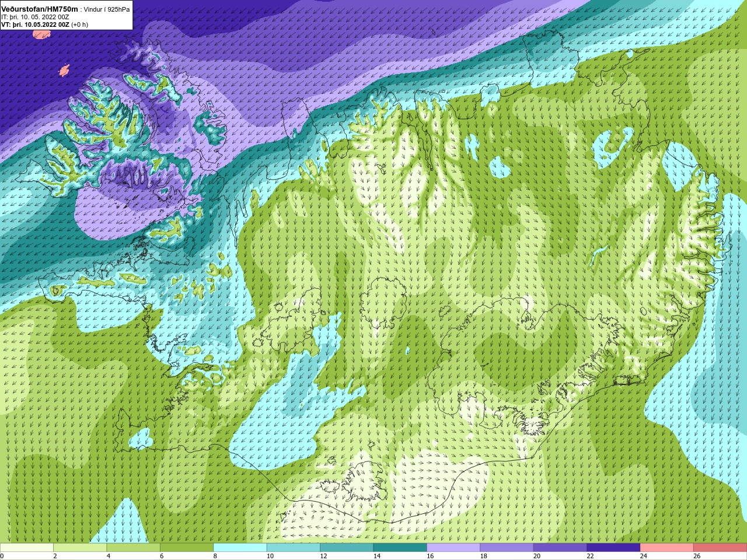Click the 18–20 medium purple legend swatch

tap(507, 548)
